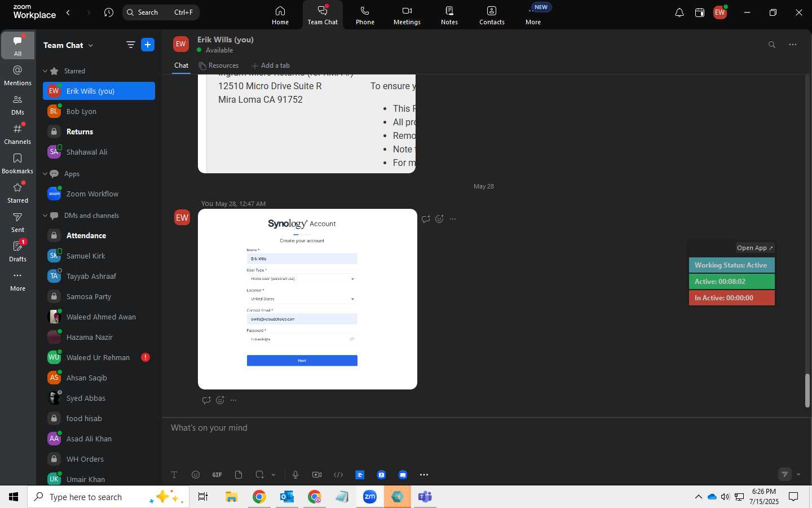Open the Synology account image attachment
The image size is (812, 508).
click(x=307, y=299)
